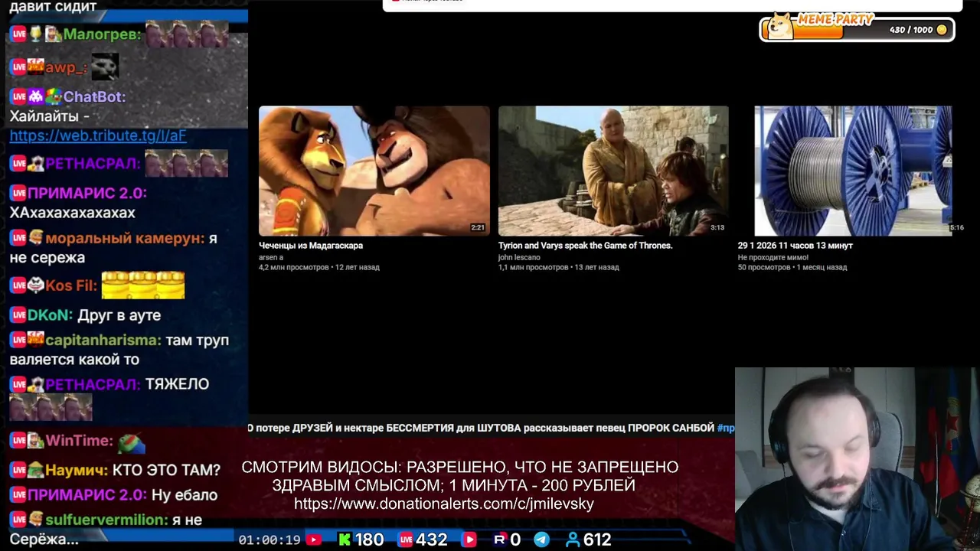
Task: Click the space-invader badge next to ChatBot
Action: coord(35,96)
